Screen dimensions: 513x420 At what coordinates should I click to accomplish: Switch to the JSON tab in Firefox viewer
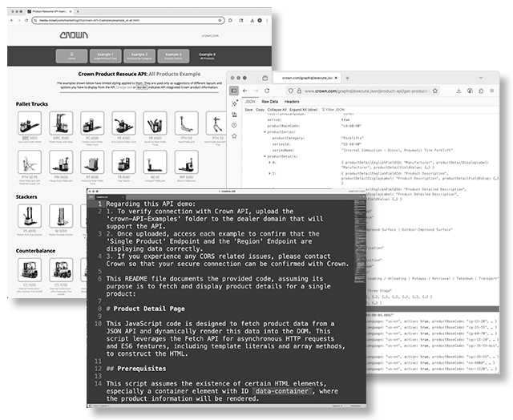(x=250, y=102)
